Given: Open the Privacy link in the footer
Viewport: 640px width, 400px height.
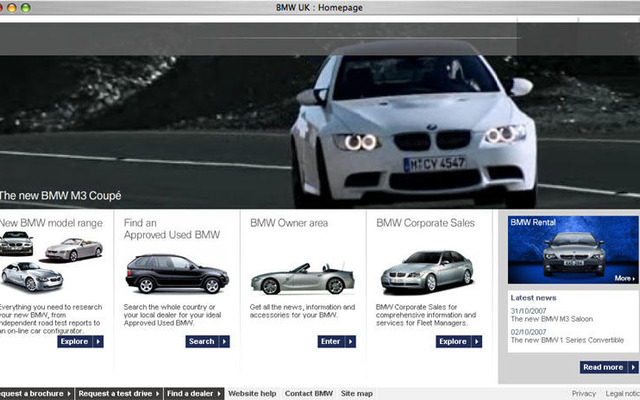Looking at the screenshot, I should coord(584,393).
